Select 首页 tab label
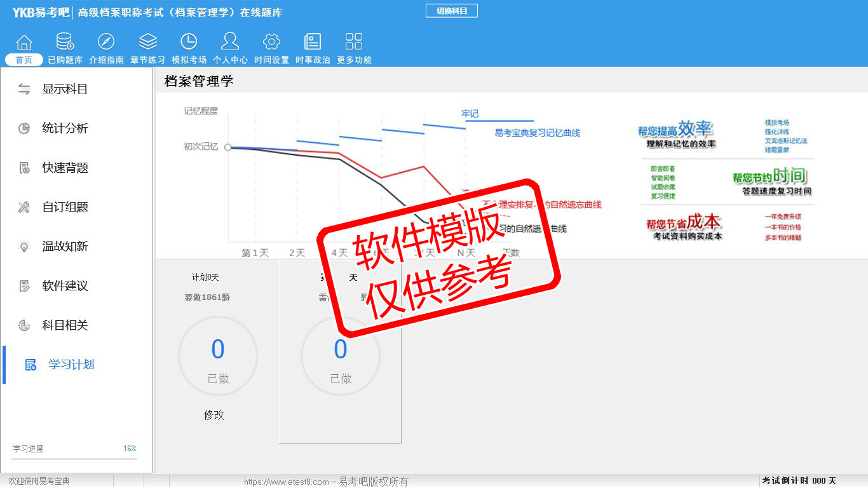The height and width of the screenshot is (488, 868). click(x=24, y=60)
